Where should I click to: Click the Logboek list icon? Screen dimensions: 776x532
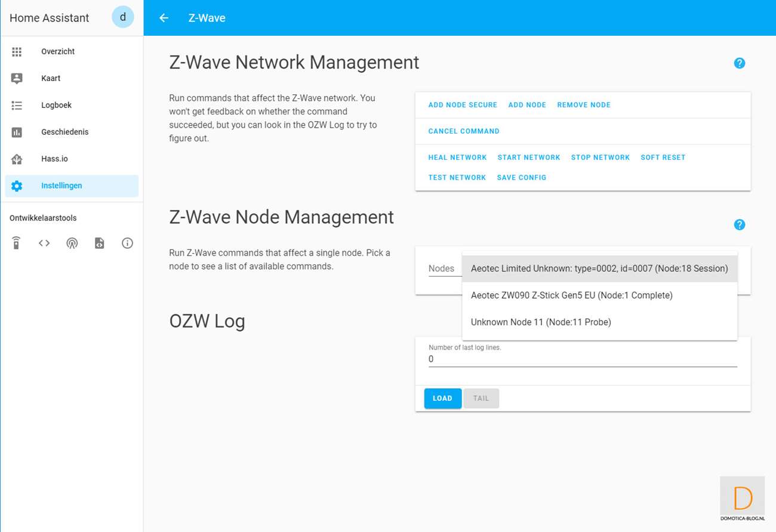17,106
